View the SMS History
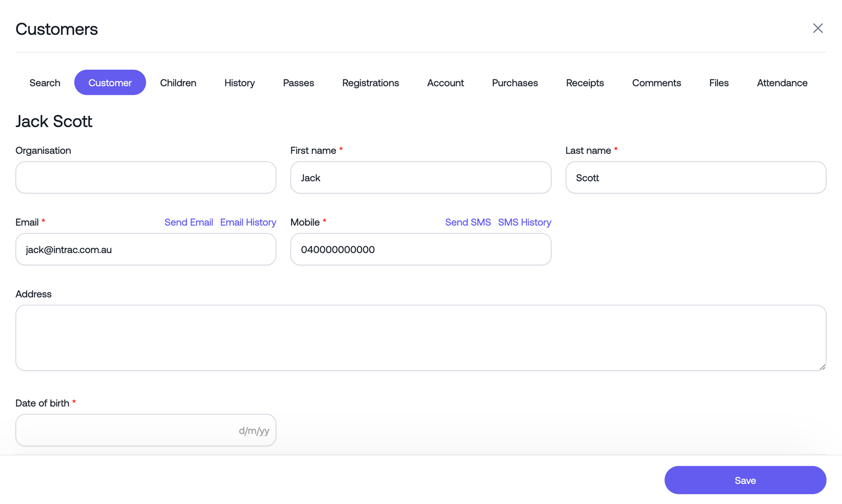The width and height of the screenshot is (842, 504). [524, 222]
